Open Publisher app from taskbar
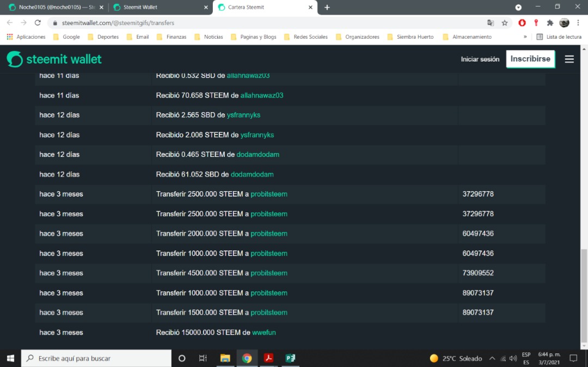The width and height of the screenshot is (588, 367). 290,358
